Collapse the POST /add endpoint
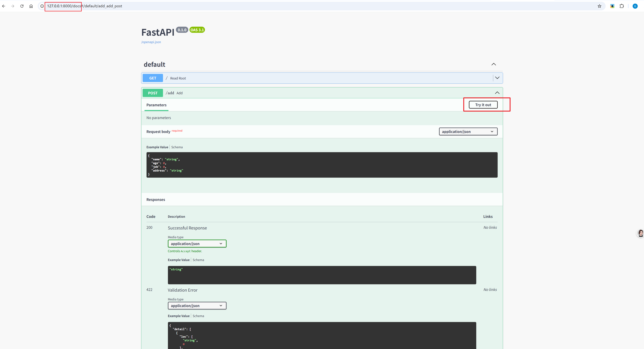The image size is (644, 349). (497, 93)
